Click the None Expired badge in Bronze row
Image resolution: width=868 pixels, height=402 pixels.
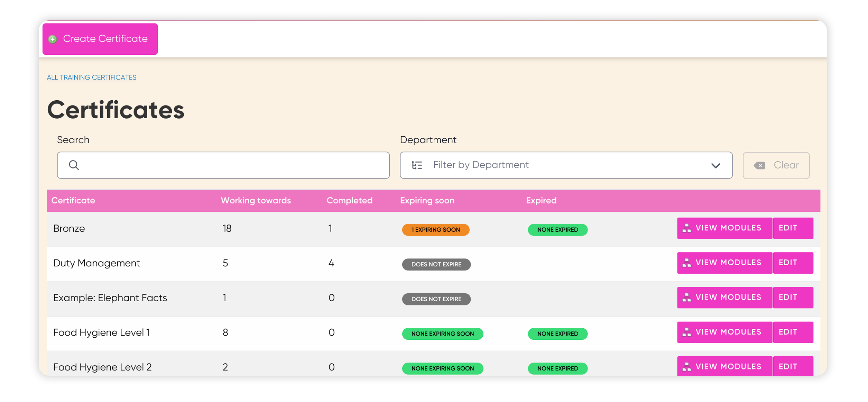pos(557,230)
